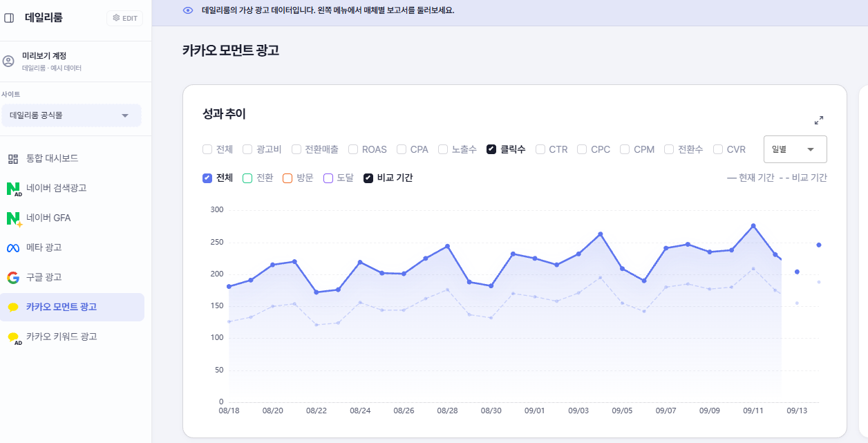
Task: Open 구글 광고 report
Action: (73, 278)
